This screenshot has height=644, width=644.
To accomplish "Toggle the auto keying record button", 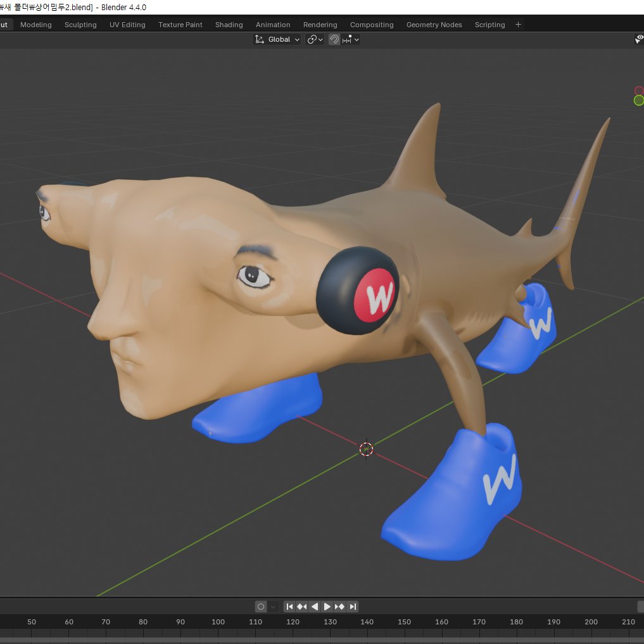I will point(261,607).
